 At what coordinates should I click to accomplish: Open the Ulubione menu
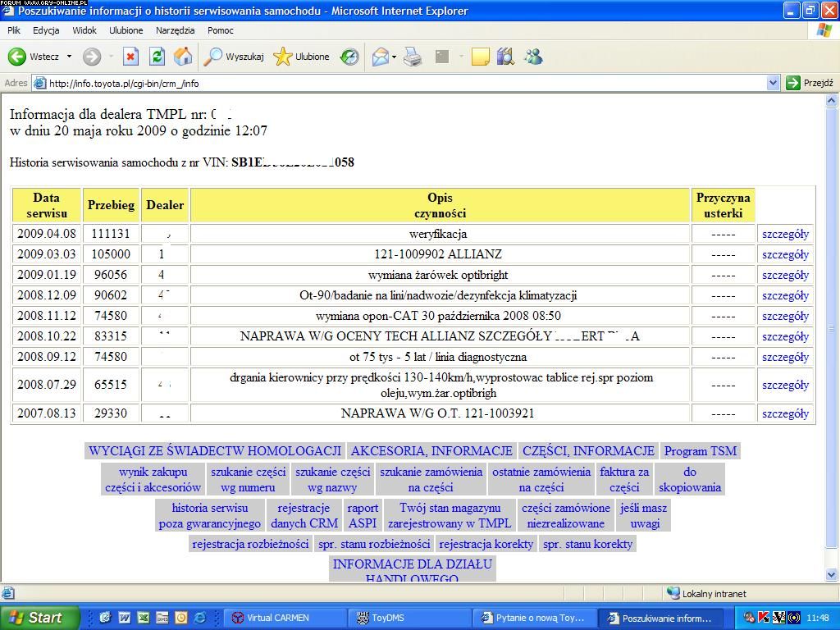[126, 30]
